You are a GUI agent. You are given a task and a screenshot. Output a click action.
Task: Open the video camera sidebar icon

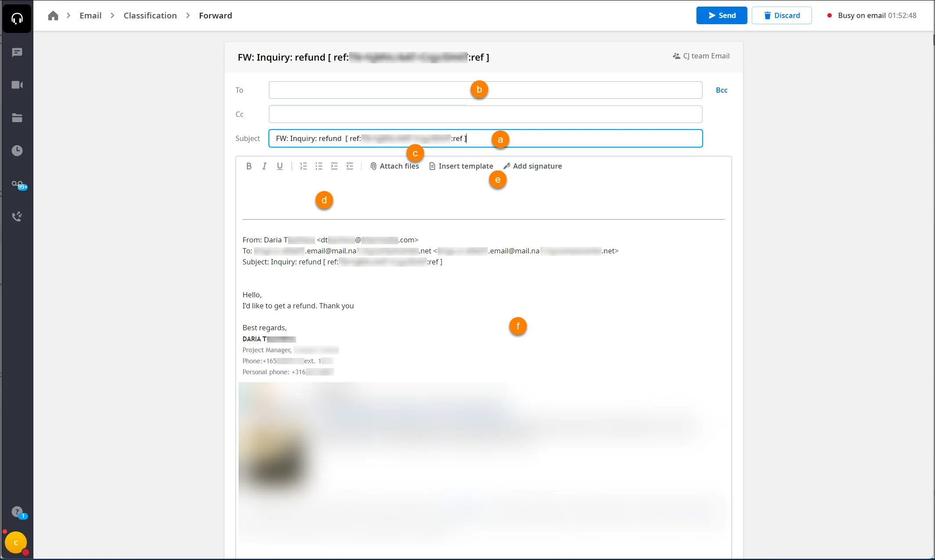(17, 85)
